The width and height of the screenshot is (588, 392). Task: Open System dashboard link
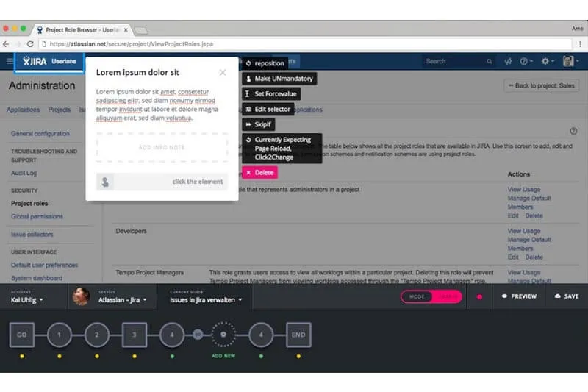(x=36, y=278)
